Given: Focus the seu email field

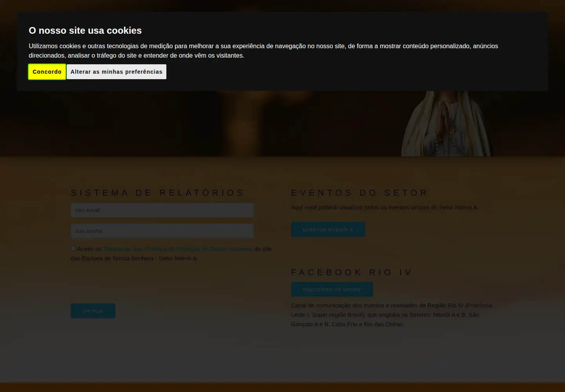Looking at the screenshot, I should pos(162,210).
